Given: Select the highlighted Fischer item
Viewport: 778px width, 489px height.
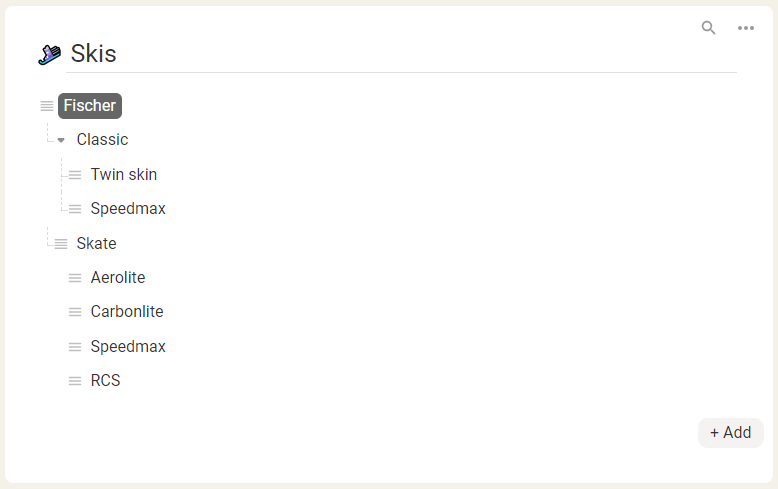Looking at the screenshot, I should tap(90, 106).
